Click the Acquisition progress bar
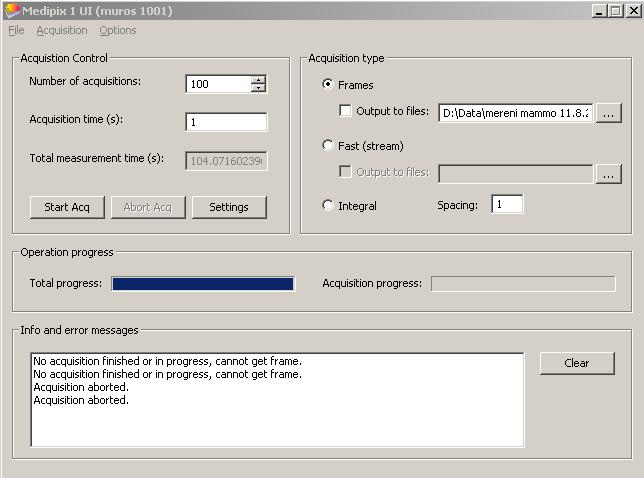 tap(523, 284)
